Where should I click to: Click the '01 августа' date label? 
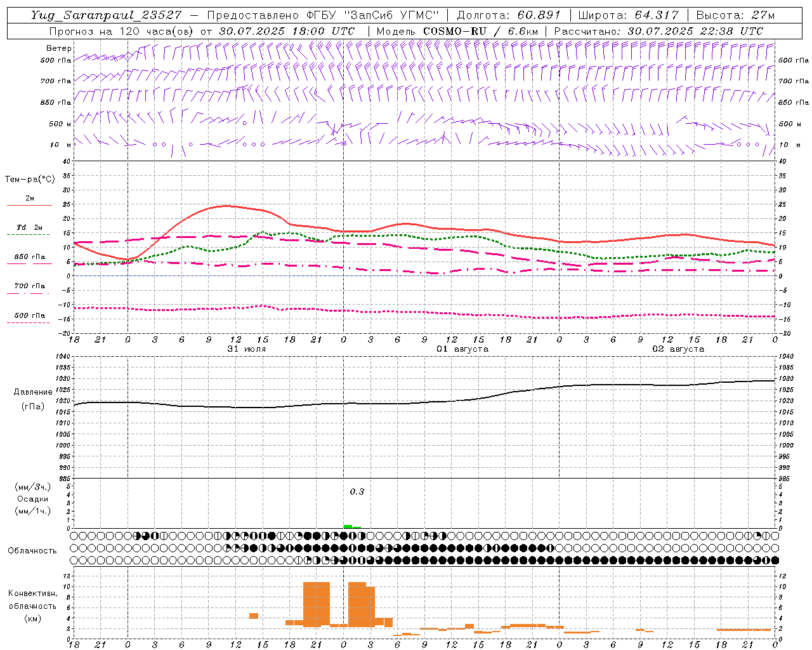click(x=462, y=349)
